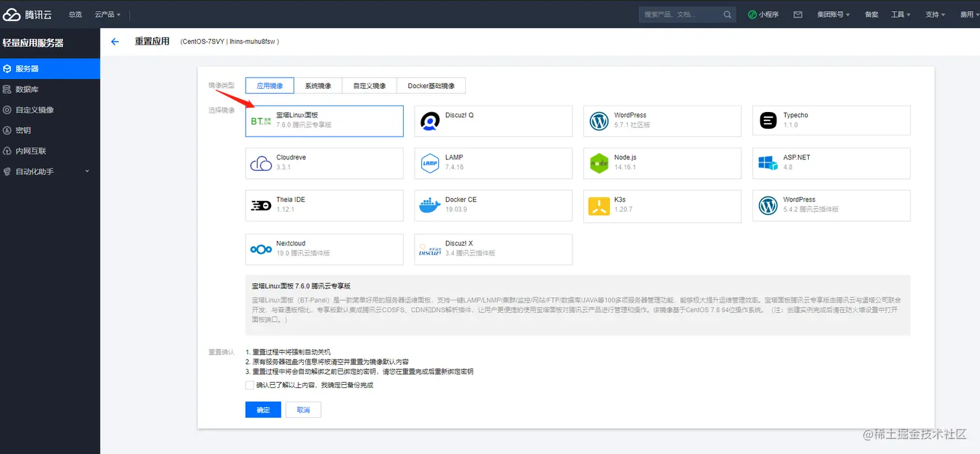Switch to the Docker基础镜像 tab
Screen dimensions: 980x454
(x=431, y=85)
